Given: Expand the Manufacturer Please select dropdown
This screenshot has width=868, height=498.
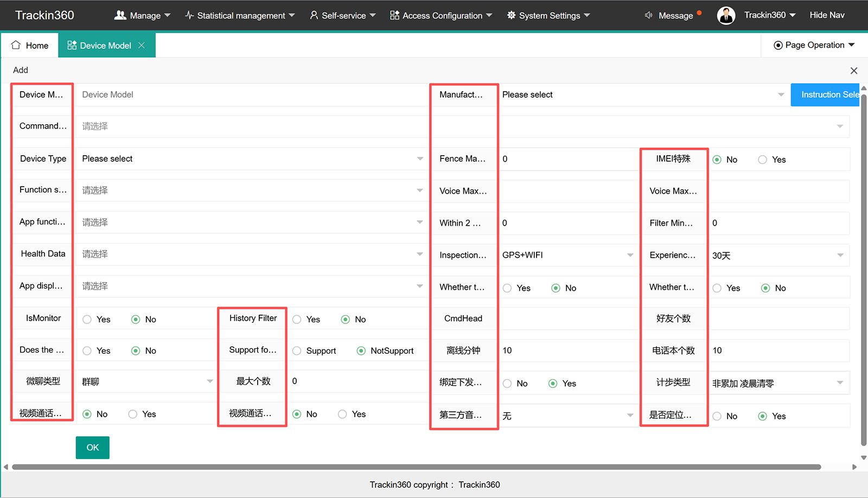Looking at the screenshot, I should pyautogui.click(x=643, y=94).
